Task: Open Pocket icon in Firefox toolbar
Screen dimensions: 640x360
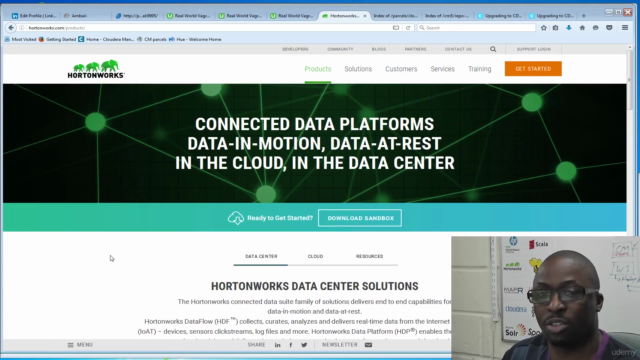Action: coord(609,28)
